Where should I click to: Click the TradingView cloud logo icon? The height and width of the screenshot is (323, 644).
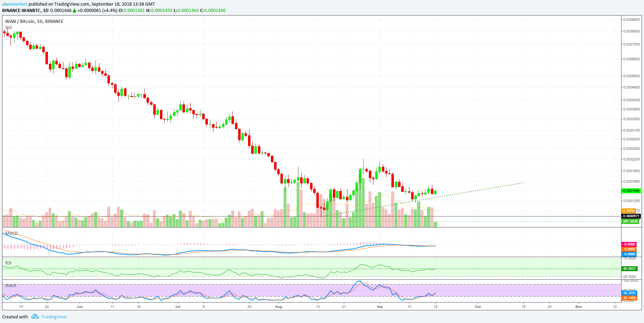click(35, 317)
